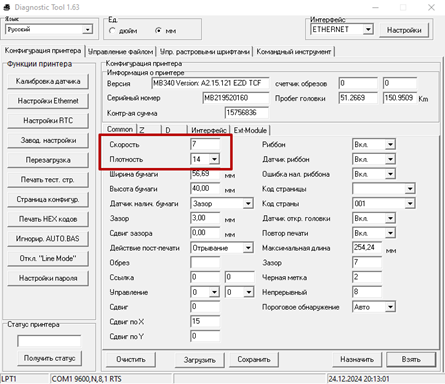
Task: Open the Командный инструмент tab
Action: pos(294,52)
